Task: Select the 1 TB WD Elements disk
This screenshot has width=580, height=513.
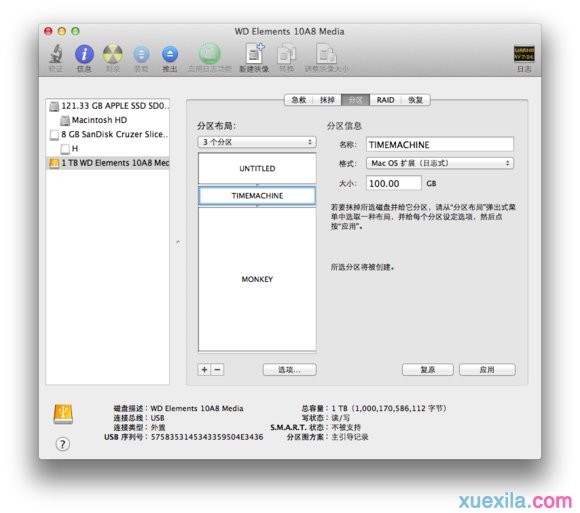Action: click(109, 163)
